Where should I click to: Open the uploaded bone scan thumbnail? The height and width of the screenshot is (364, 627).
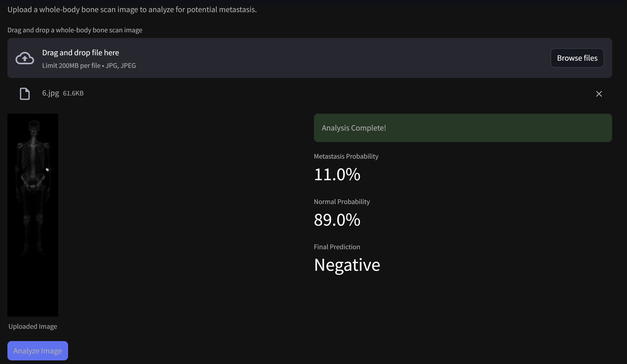[x=33, y=215]
